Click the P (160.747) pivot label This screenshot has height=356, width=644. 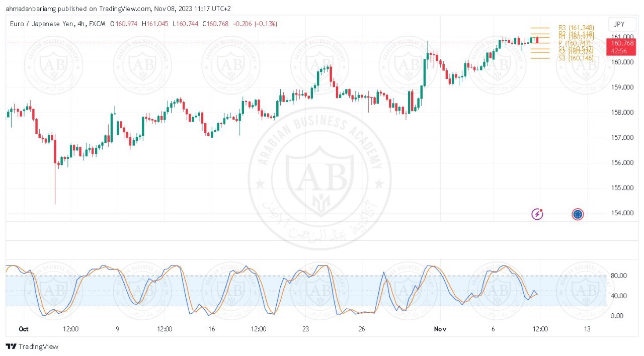click(577, 43)
